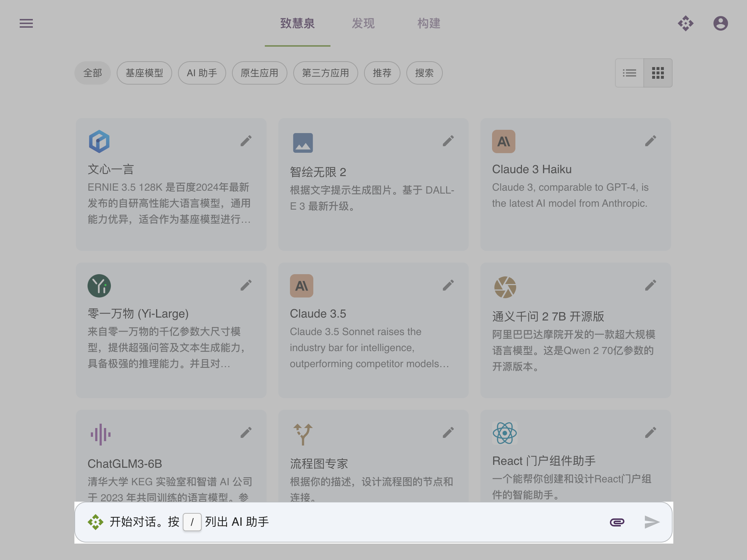Switch to the 构建 tab
This screenshot has width=747, height=560.
pyautogui.click(x=429, y=23)
